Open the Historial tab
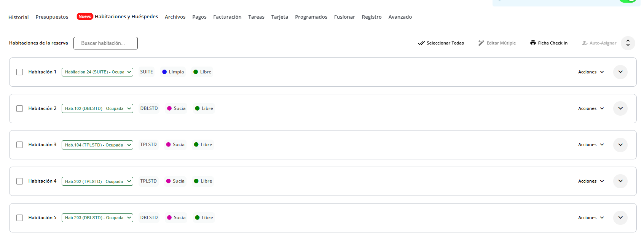The height and width of the screenshot is (237, 644). pyautogui.click(x=18, y=17)
